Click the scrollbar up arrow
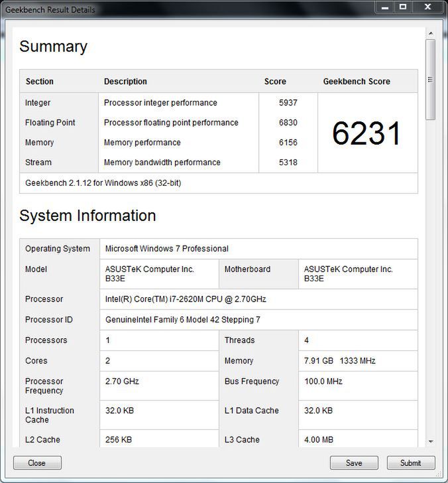The image size is (448, 483). coord(431,33)
